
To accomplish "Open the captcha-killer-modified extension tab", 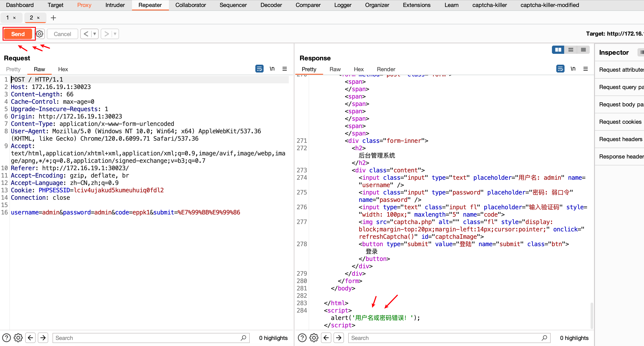I will (550, 5).
